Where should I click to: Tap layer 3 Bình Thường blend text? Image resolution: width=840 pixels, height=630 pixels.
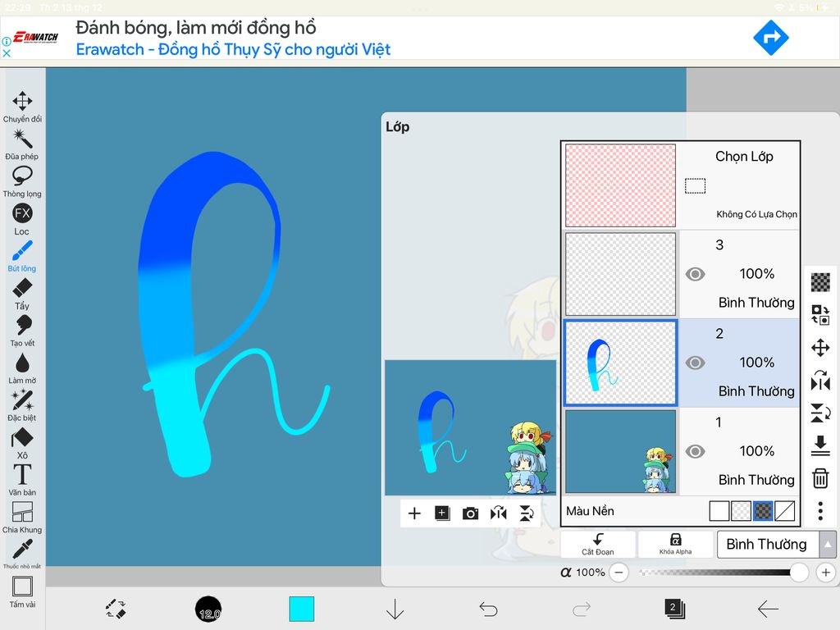point(756,303)
